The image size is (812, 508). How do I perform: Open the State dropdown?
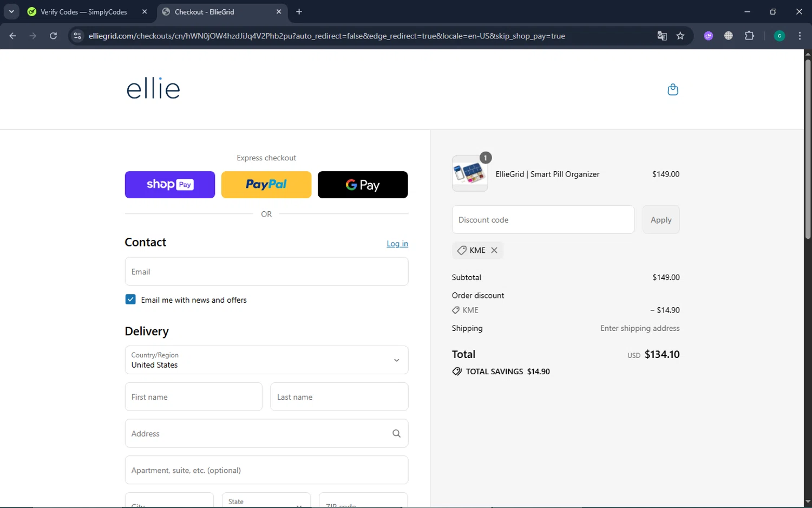pos(266,500)
